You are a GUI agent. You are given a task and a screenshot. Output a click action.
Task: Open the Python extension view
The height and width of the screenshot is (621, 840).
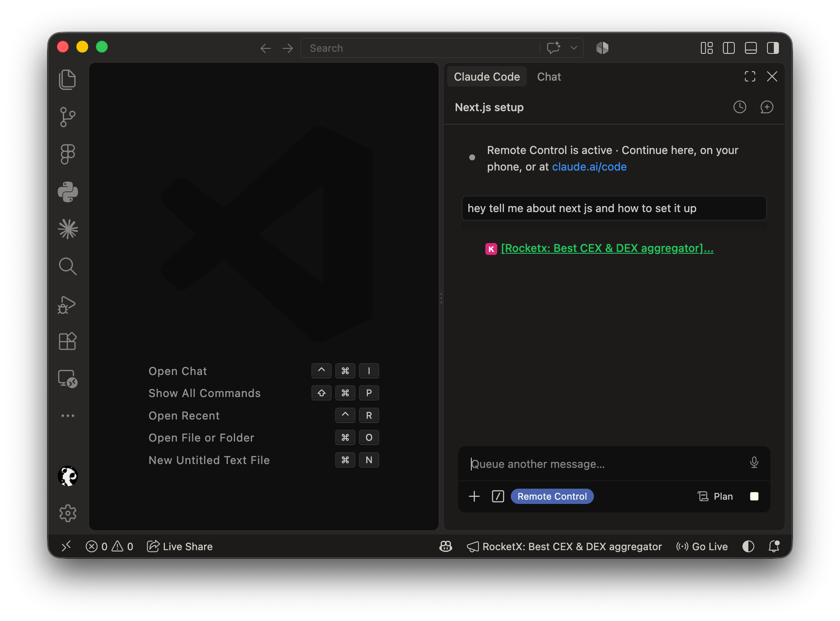point(67,192)
